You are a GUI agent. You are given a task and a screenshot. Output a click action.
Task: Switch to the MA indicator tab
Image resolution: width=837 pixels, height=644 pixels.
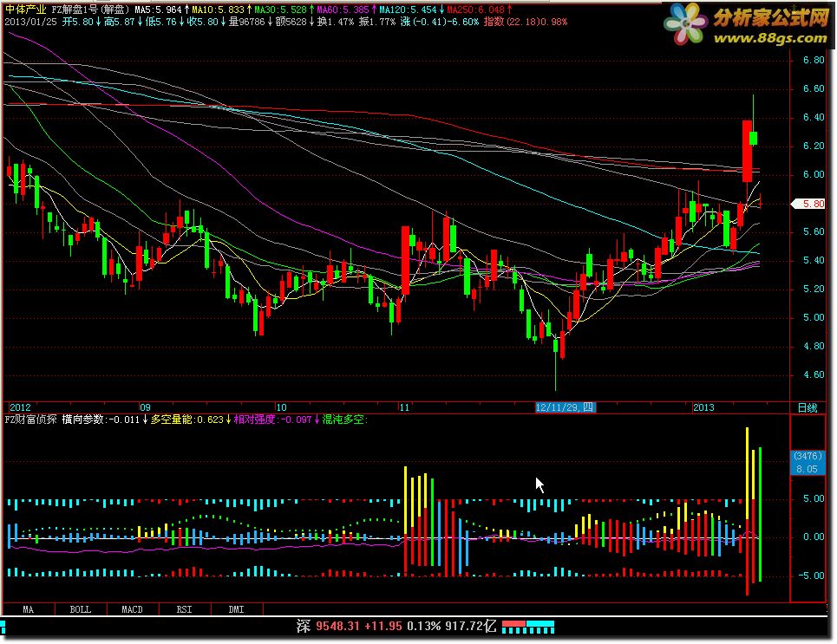29,609
